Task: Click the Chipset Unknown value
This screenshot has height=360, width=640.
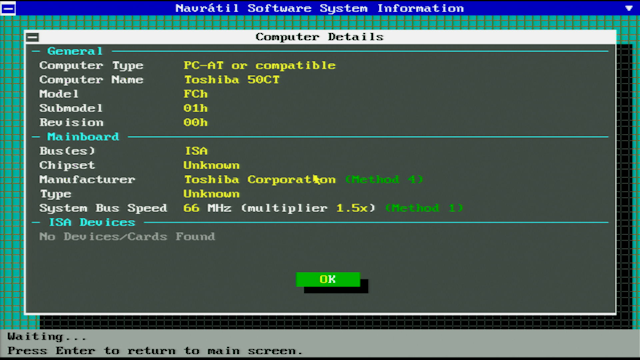Action: pyautogui.click(x=211, y=165)
